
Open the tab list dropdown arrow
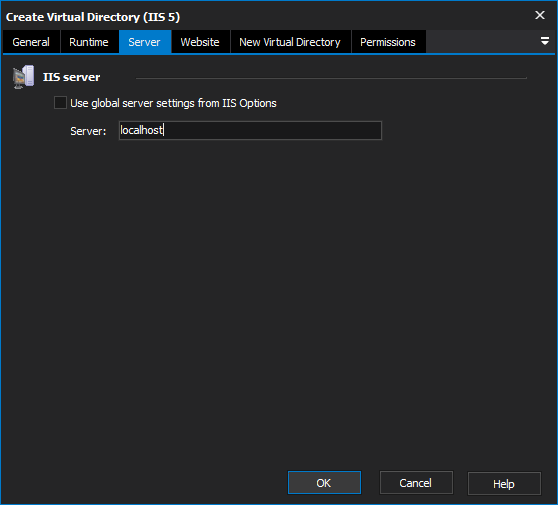[544, 41]
